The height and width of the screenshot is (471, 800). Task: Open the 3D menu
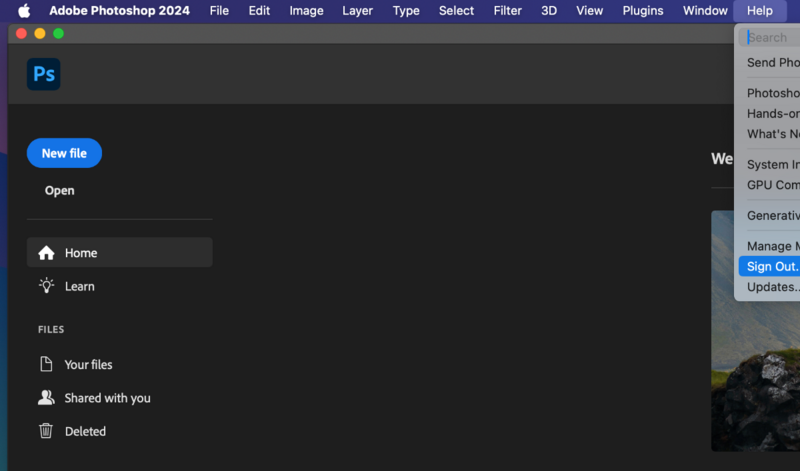pyautogui.click(x=549, y=11)
